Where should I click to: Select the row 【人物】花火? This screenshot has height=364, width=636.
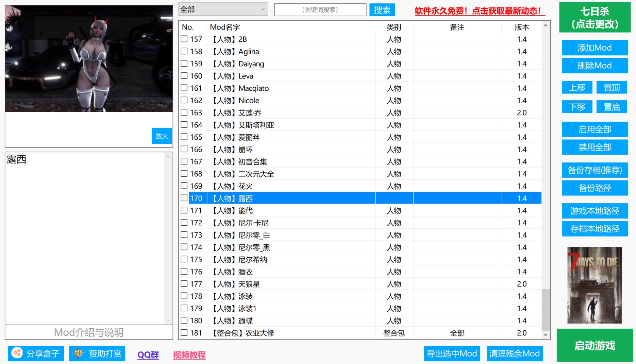[x=361, y=186]
